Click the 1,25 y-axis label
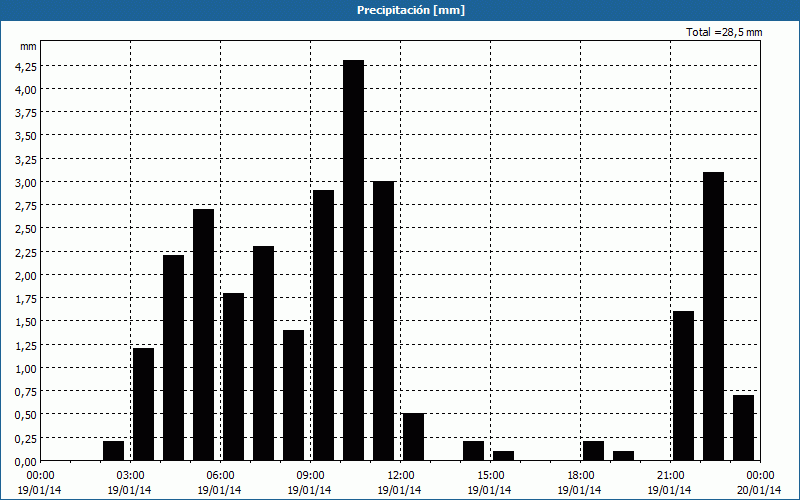 point(26,345)
